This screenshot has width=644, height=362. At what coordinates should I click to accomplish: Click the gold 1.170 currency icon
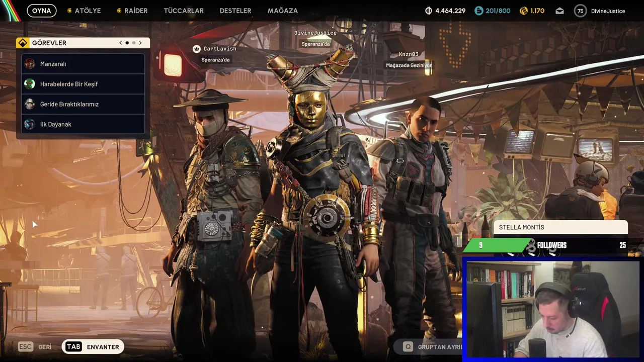pos(524,11)
